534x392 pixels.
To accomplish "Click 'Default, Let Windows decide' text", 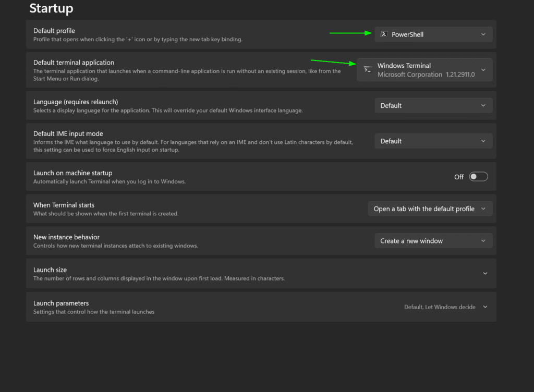I will (440, 307).
